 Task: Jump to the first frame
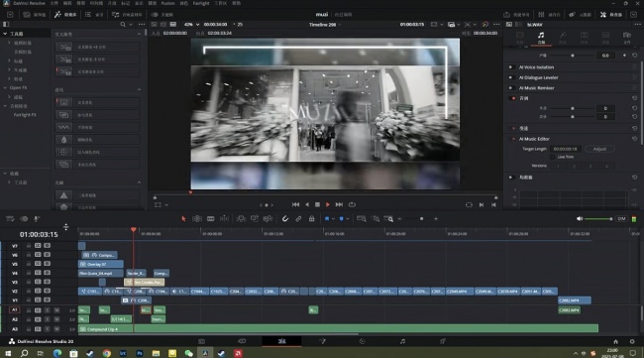coord(295,204)
